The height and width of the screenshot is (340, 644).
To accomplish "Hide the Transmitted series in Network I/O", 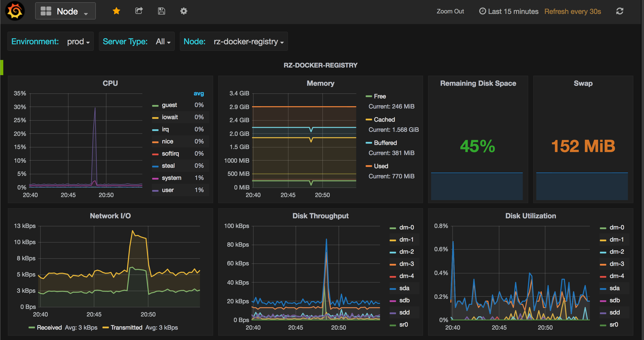I will [127, 327].
